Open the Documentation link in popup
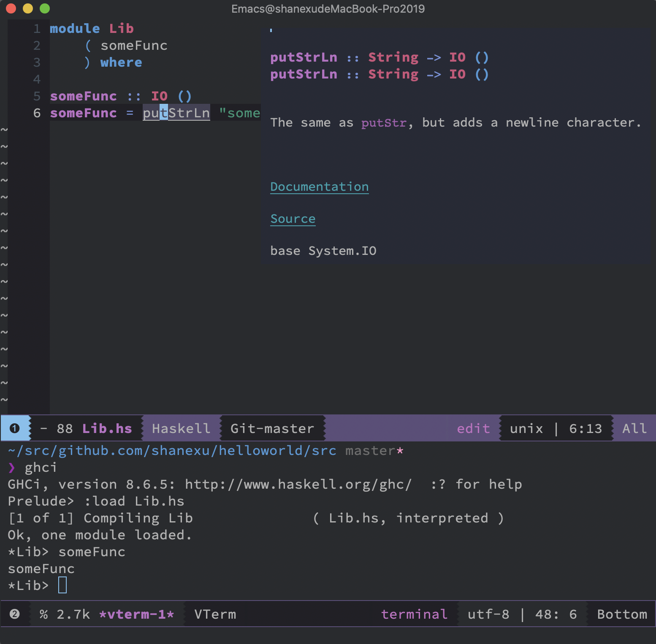The width and height of the screenshot is (656, 644). pos(319,187)
